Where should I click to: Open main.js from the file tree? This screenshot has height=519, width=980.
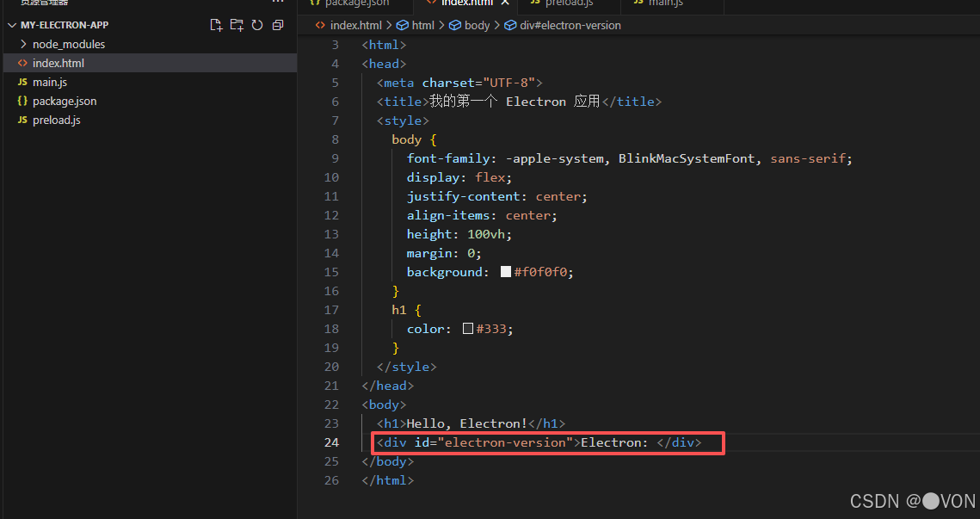pos(150,82)
